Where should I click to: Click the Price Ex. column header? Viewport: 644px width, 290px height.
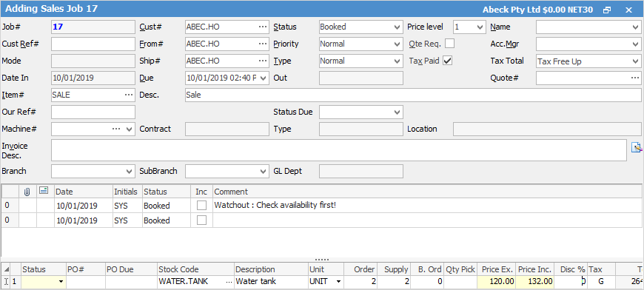[497, 269]
